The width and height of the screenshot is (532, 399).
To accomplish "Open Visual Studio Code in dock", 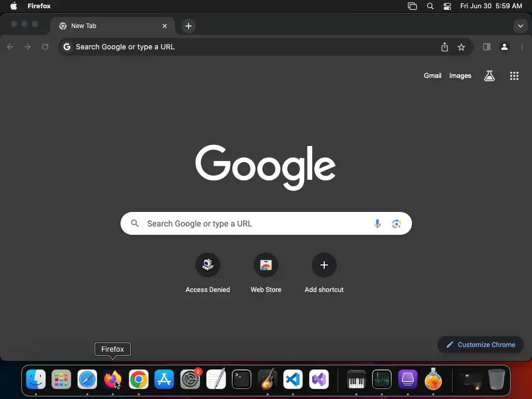I will 293,379.
